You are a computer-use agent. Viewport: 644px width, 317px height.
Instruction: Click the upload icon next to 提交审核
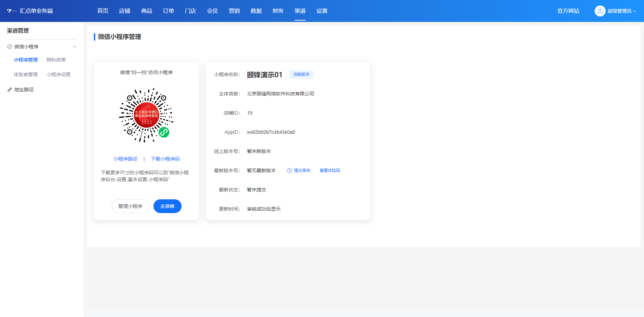pos(289,170)
